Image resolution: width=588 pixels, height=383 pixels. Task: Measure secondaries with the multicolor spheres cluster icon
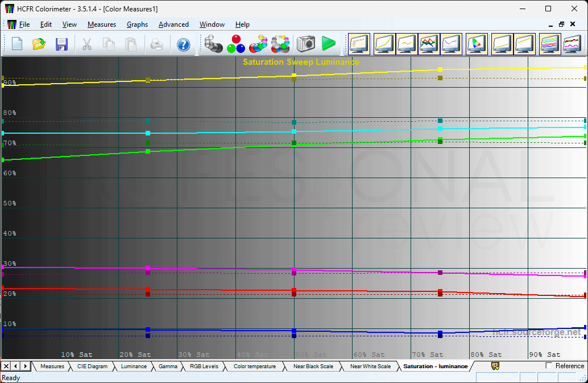click(x=258, y=44)
